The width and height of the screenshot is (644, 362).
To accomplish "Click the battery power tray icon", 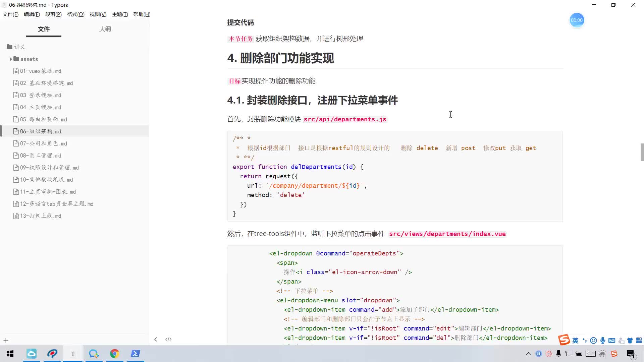I will pos(579,354).
